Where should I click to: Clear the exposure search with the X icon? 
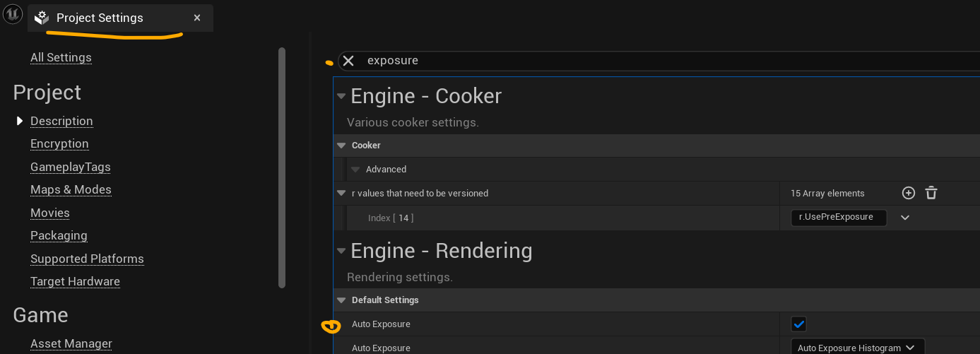348,61
